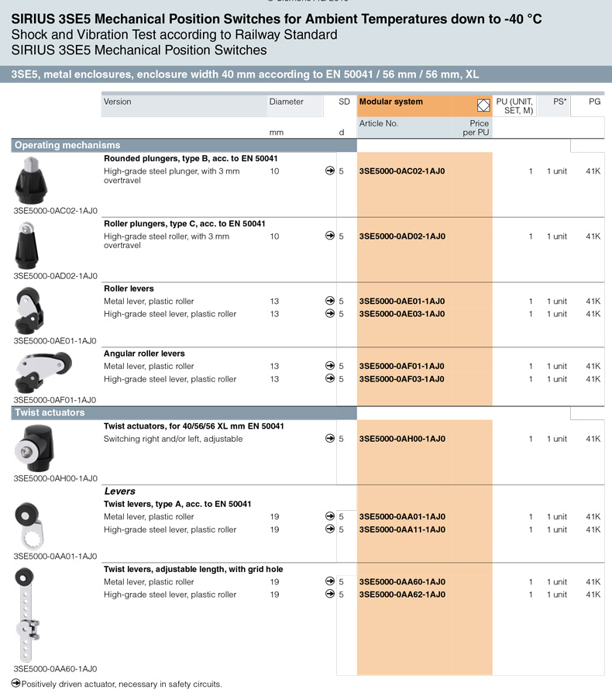Image resolution: width=612 pixels, height=700 pixels.
Task: Click the 'Diameter' column header
Action: pyautogui.click(x=286, y=102)
